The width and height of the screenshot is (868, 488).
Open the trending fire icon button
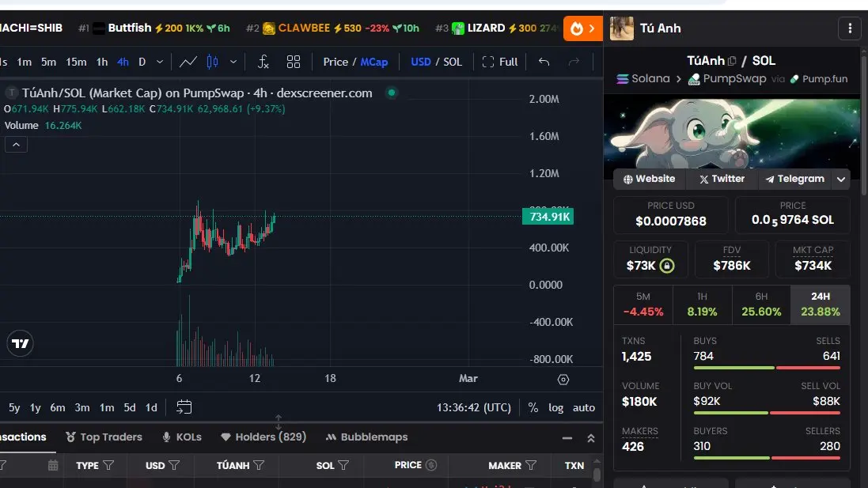[x=583, y=28]
